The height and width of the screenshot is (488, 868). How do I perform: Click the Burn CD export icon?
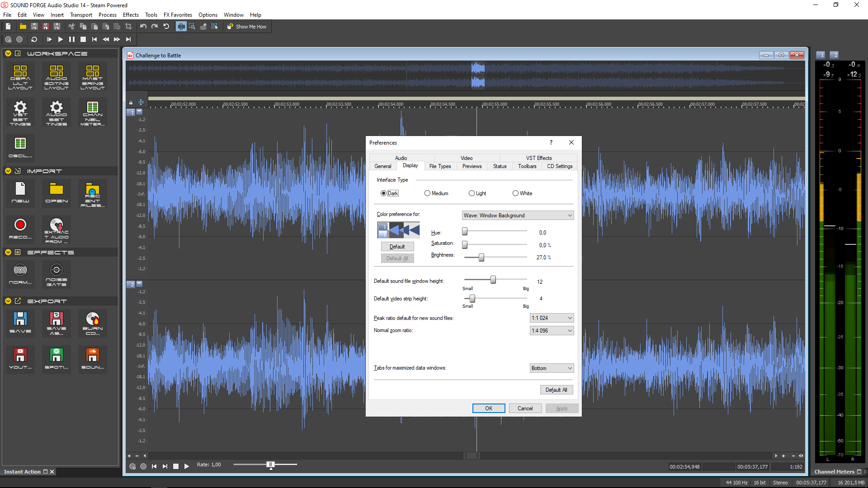click(93, 323)
